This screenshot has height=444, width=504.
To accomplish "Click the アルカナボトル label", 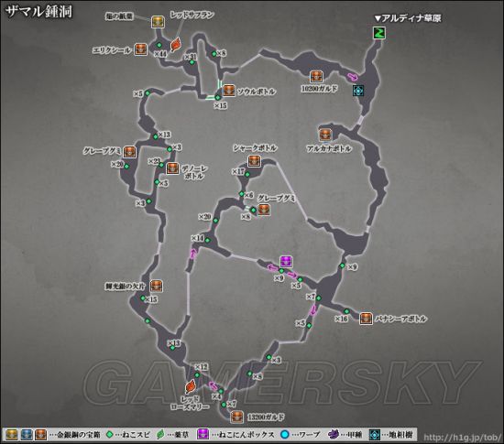I will tap(329, 148).
